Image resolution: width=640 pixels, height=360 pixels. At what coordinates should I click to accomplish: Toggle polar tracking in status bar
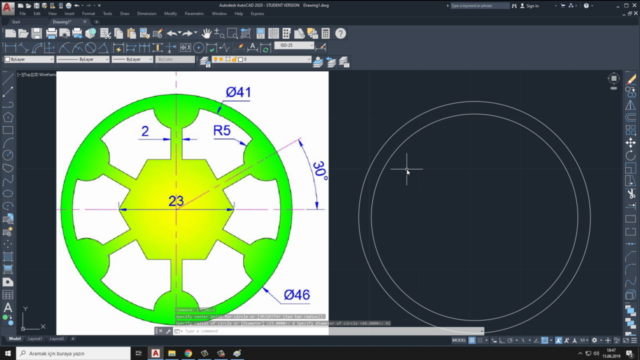(x=510, y=340)
